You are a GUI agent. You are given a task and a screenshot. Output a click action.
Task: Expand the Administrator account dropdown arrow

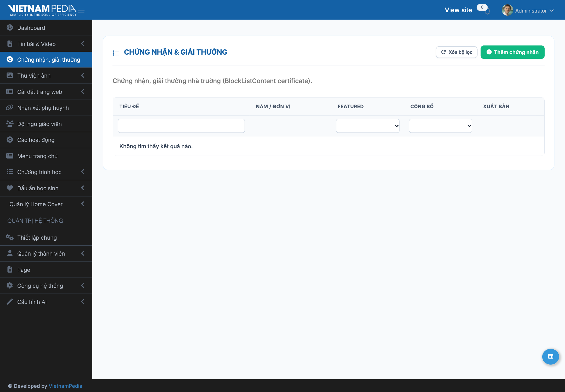[552, 11]
